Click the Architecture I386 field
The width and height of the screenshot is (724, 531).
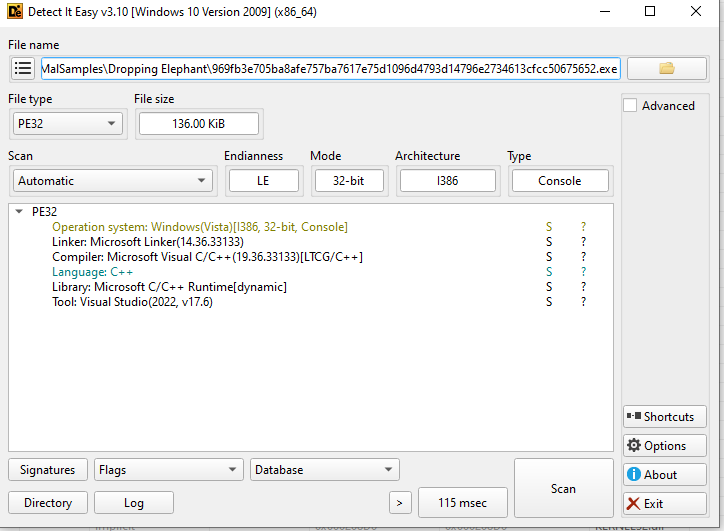[x=448, y=181]
